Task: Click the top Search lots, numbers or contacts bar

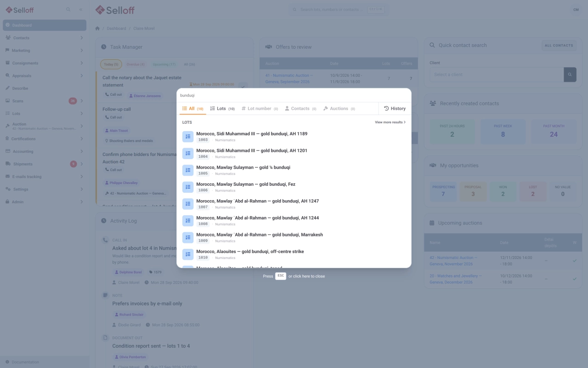Action: [x=339, y=10]
